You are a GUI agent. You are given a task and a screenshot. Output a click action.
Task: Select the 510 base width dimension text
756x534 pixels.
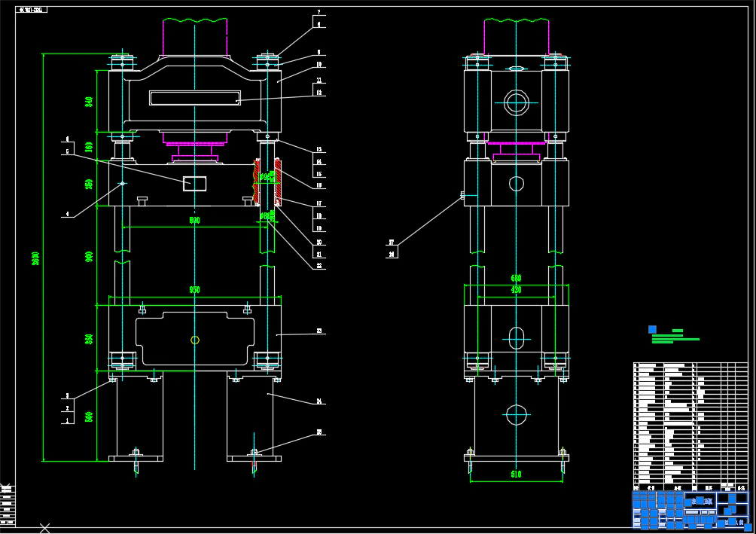516,474
